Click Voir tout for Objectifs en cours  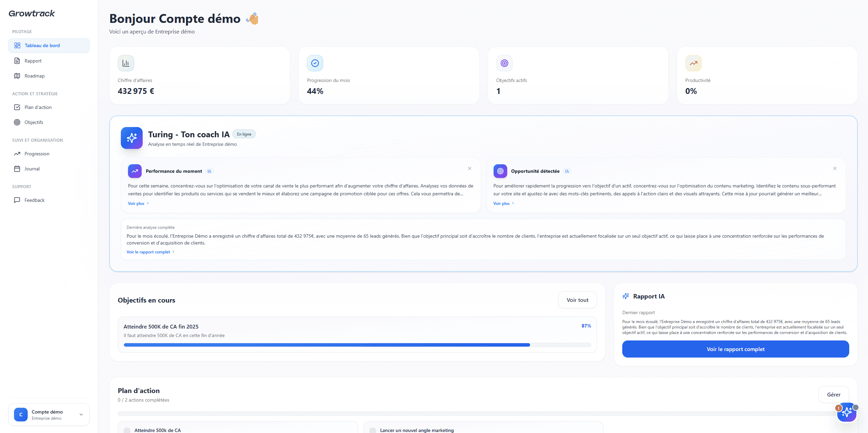(577, 300)
